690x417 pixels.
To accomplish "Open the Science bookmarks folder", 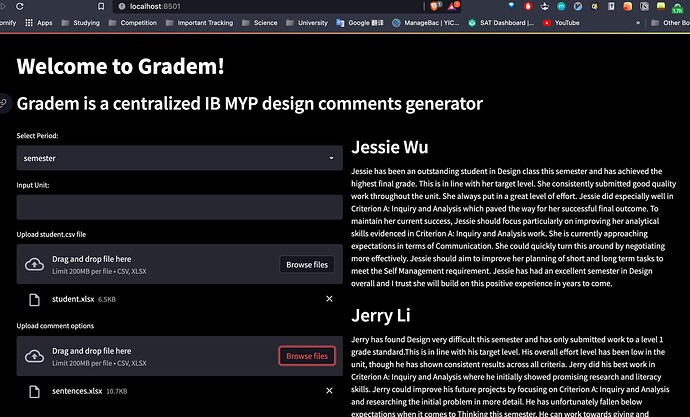I will 260,22.
